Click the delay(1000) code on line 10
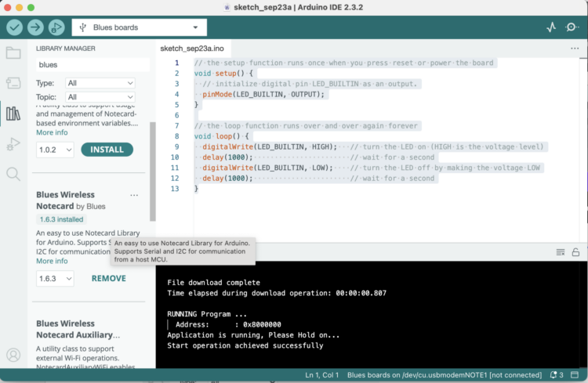Image resolution: width=588 pixels, height=383 pixels. [227, 157]
